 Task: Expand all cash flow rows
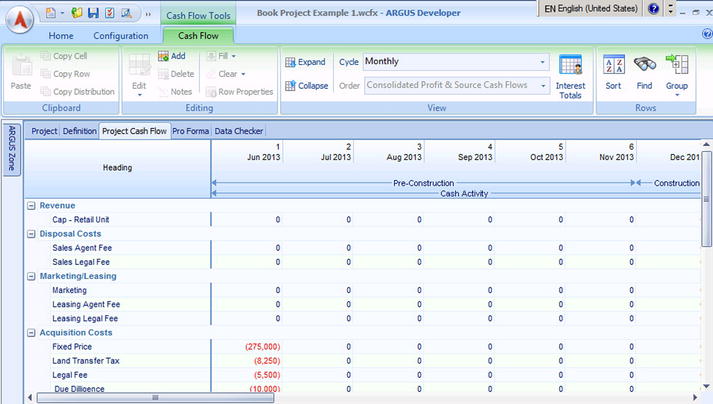click(305, 62)
